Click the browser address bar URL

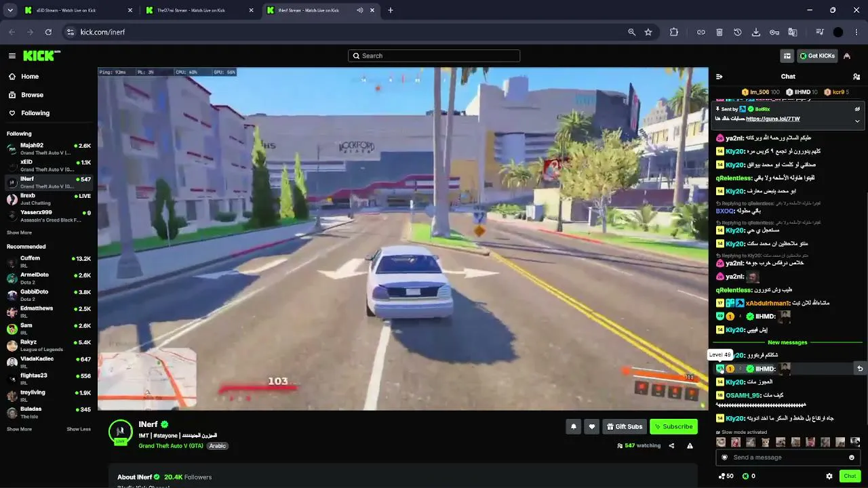point(102,32)
